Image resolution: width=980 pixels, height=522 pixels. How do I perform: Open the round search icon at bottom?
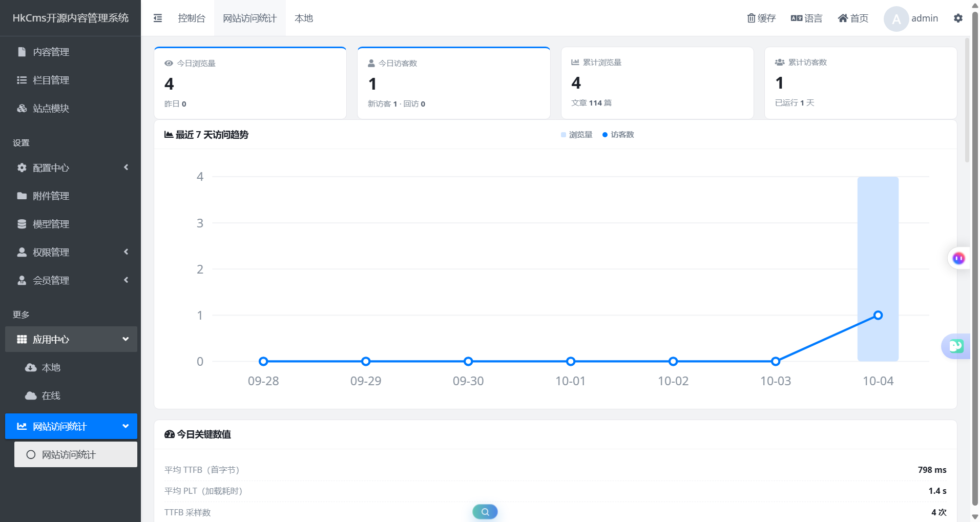click(485, 511)
